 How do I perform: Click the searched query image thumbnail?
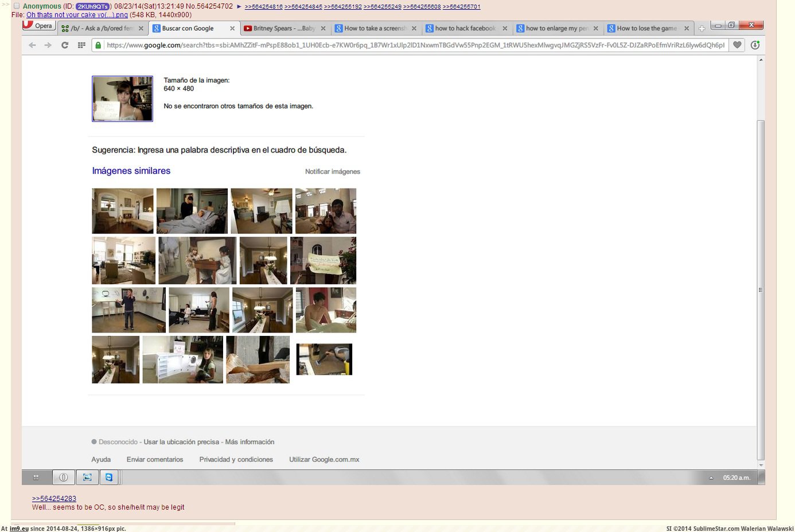[x=122, y=99]
